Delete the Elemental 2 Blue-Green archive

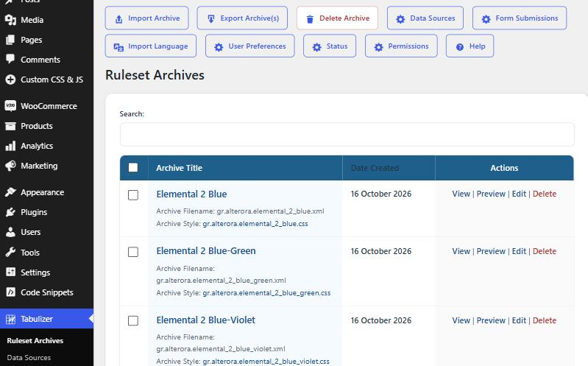tap(544, 252)
